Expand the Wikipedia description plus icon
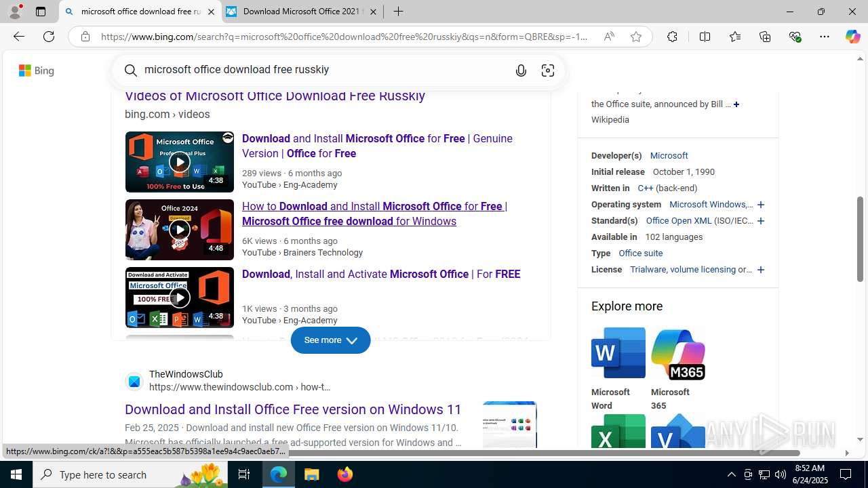Image resolution: width=868 pixels, height=488 pixels. click(x=736, y=104)
